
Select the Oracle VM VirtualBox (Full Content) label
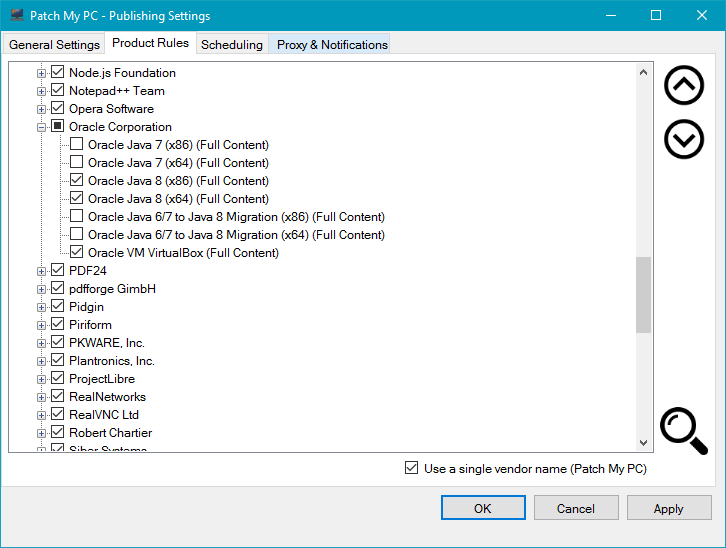(x=183, y=253)
